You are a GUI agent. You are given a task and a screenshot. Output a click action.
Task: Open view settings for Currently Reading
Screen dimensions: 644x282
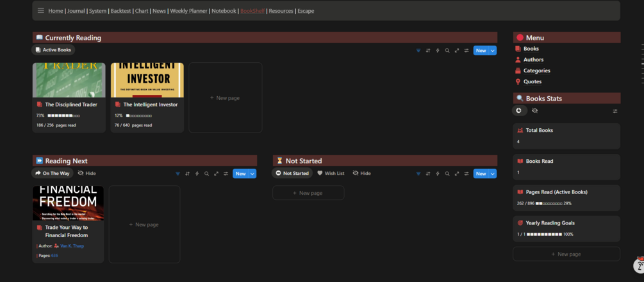466,51
